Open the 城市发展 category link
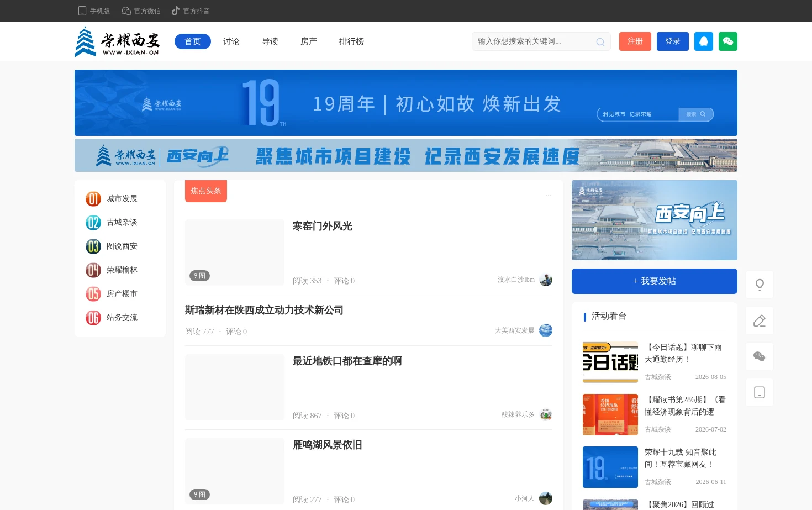Screen dimensions: 812x510 click(x=122, y=199)
